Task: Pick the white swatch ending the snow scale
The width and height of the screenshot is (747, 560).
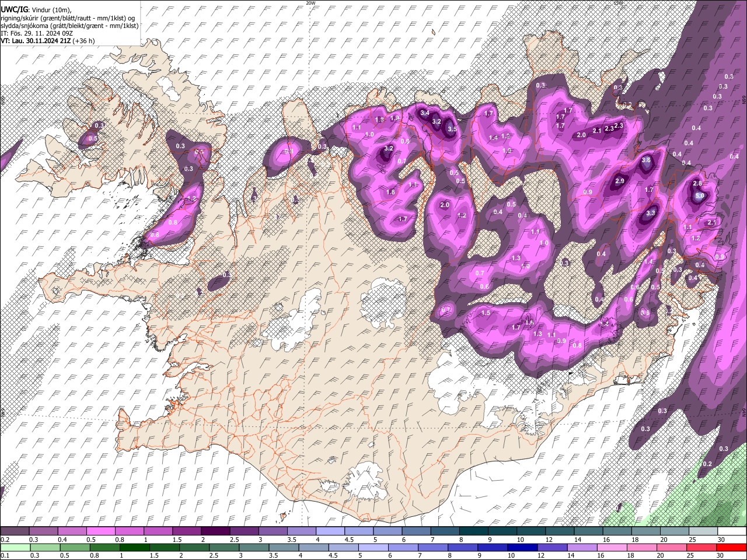Action: tap(732, 531)
